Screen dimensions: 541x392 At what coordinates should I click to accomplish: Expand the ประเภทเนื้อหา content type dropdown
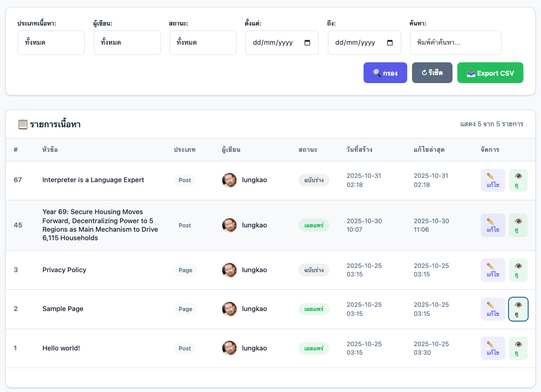[51, 43]
